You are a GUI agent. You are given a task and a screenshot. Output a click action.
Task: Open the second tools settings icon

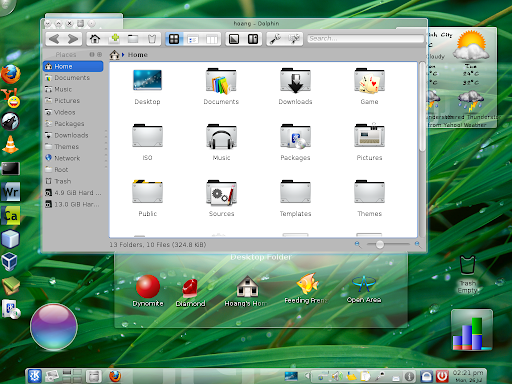[294, 39]
